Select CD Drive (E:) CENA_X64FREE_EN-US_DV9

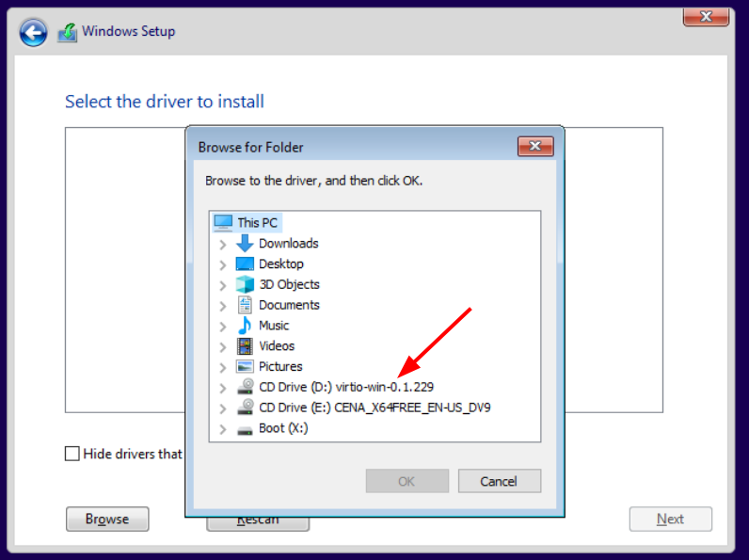374,408
